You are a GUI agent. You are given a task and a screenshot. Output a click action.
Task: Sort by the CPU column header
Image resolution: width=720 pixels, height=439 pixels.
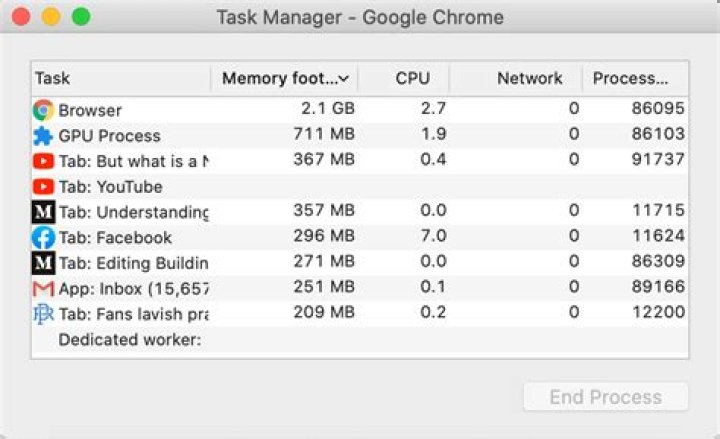click(x=403, y=79)
